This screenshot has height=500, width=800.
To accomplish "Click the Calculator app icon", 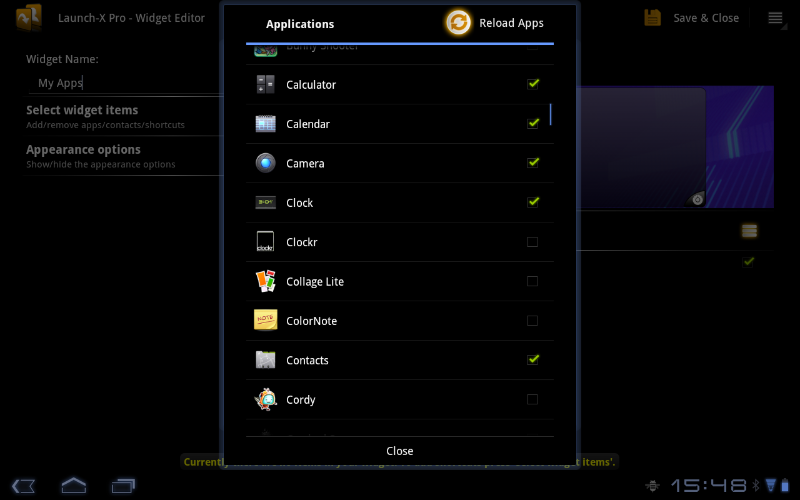I will [265, 85].
